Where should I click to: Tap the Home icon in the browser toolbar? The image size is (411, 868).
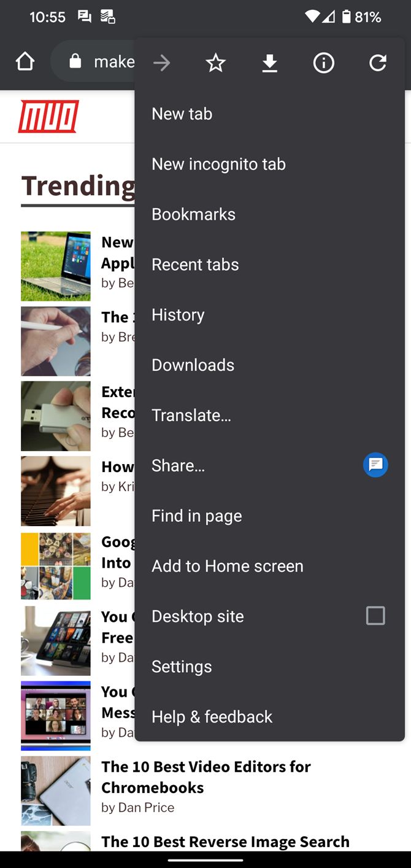coord(25,61)
